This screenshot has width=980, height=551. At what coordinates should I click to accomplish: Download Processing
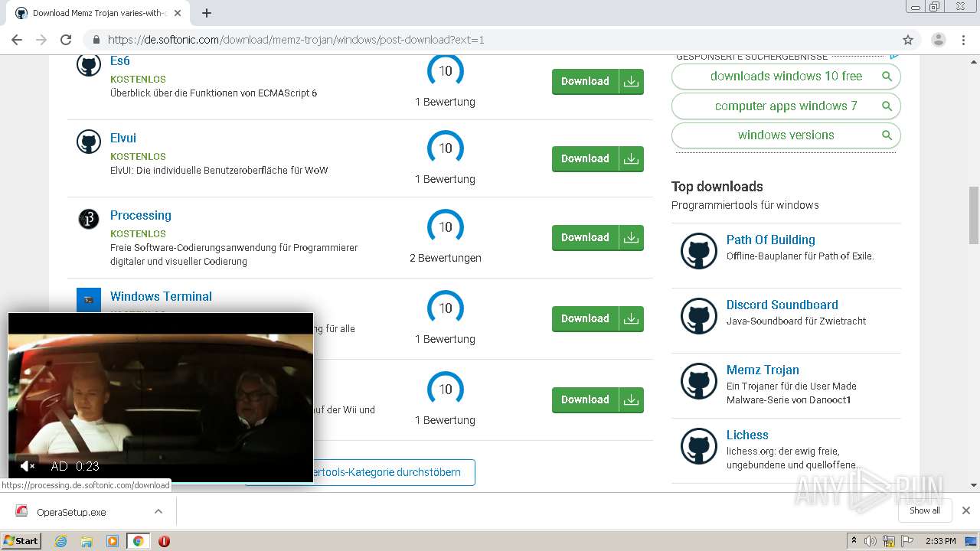(597, 237)
